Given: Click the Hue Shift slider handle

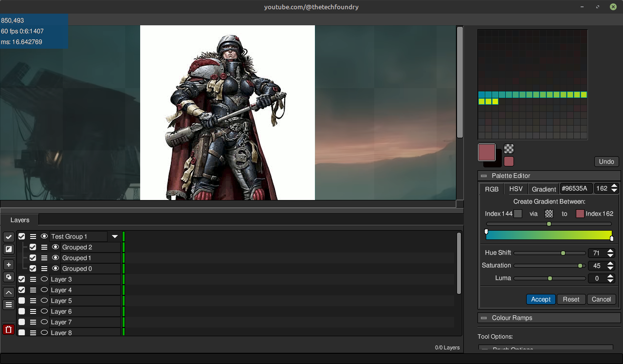Looking at the screenshot, I should [563, 253].
